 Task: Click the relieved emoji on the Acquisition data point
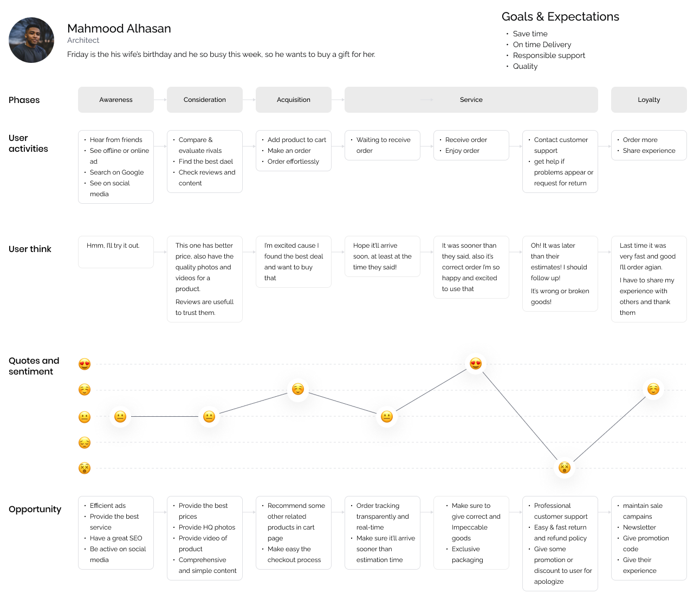[x=298, y=389]
